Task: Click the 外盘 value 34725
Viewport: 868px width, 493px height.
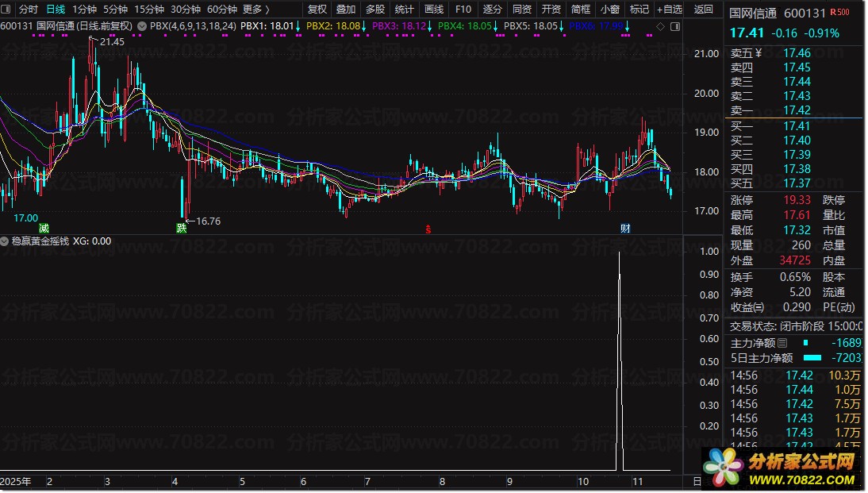Action: (x=795, y=260)
